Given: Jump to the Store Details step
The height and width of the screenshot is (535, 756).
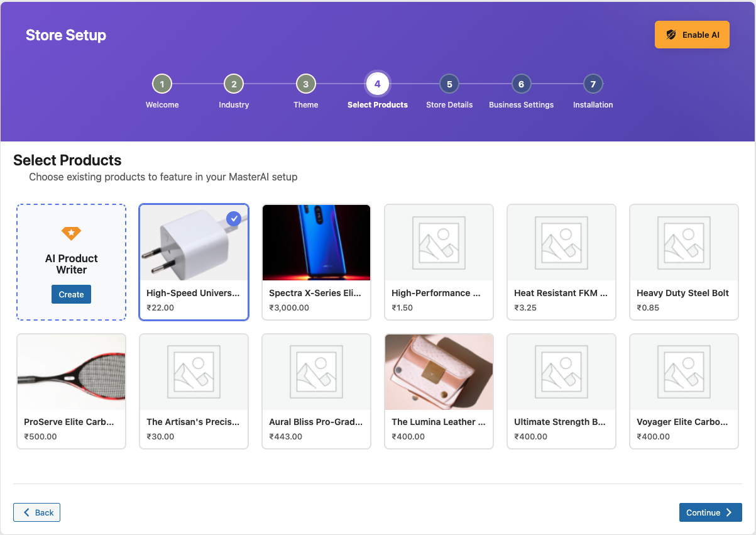Looking at the screenshot, I should (449, 84).
